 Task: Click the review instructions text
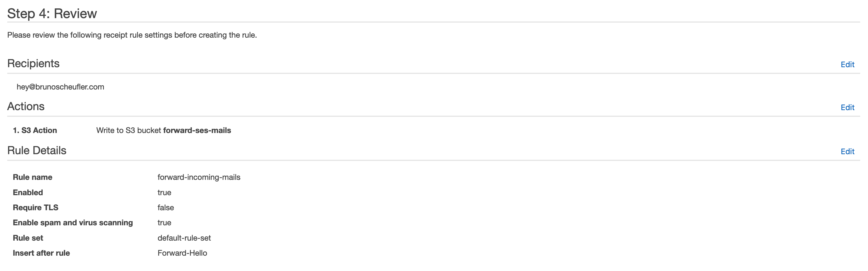[132, 35]
